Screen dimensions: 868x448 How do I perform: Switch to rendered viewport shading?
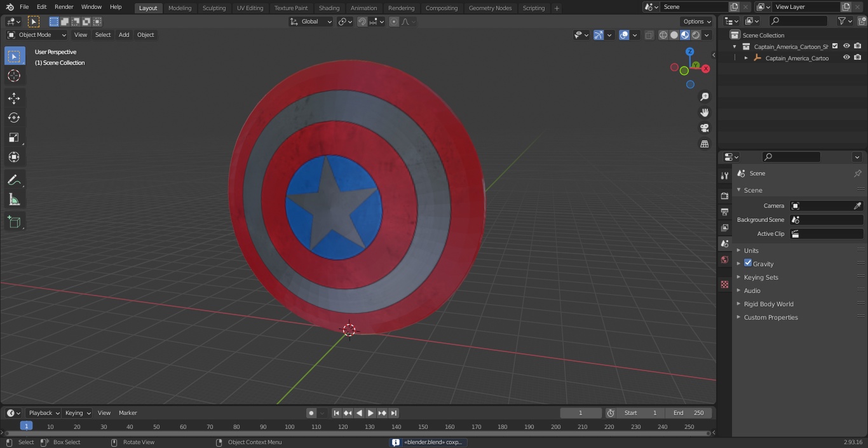[696, 35]
